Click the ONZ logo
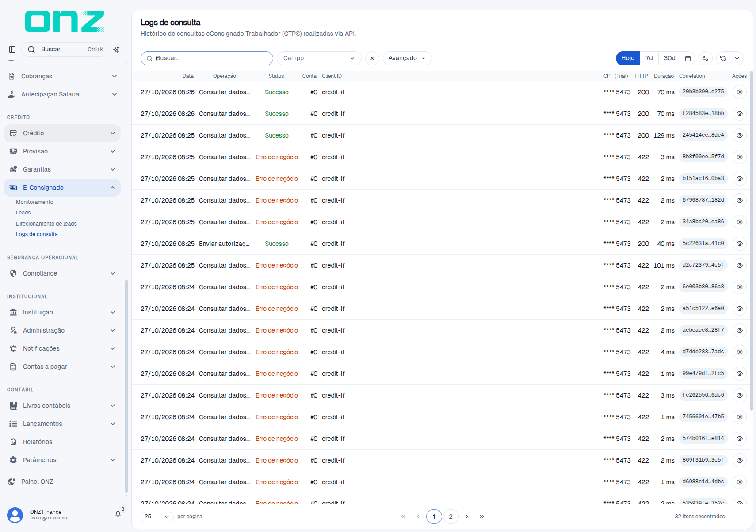 pos(64,22)
